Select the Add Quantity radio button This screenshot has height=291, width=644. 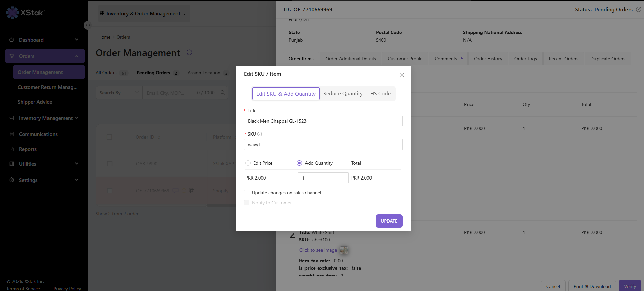point(299,163)
